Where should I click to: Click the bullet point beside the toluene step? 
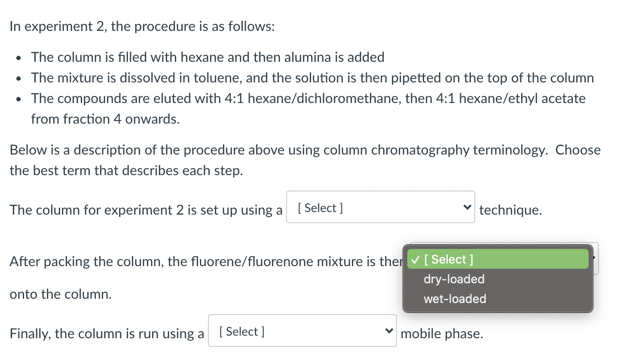tap(19, 79)
